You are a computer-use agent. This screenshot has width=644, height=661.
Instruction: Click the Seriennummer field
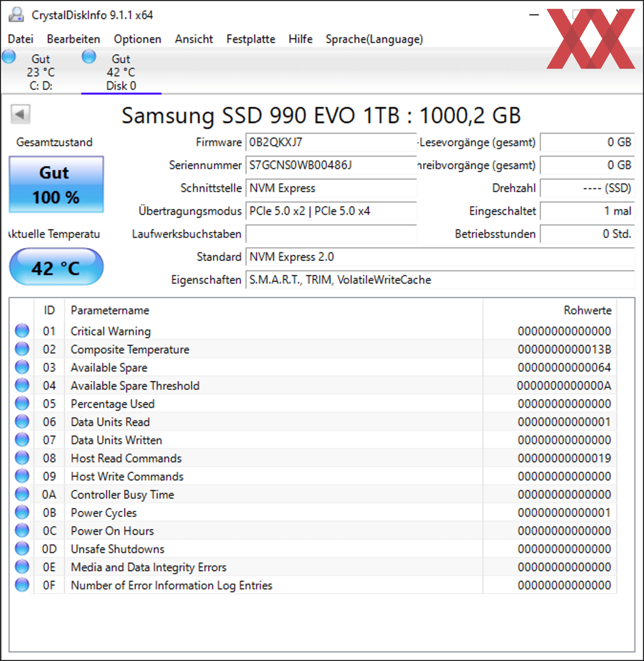click(331, 165)
